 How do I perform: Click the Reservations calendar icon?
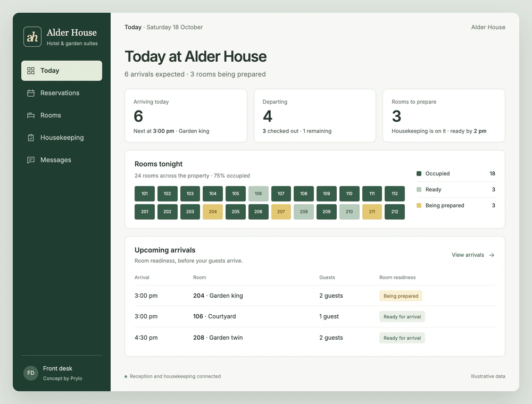tap(31, 93)
